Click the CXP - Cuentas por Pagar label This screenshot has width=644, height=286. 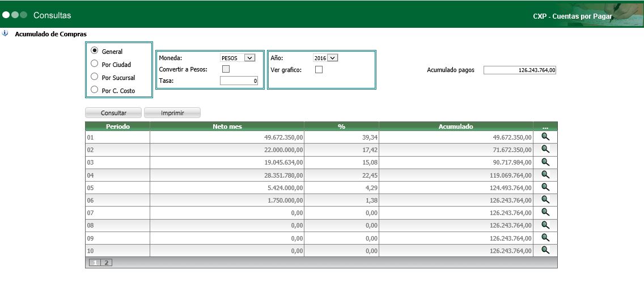(x=573, y=16)
